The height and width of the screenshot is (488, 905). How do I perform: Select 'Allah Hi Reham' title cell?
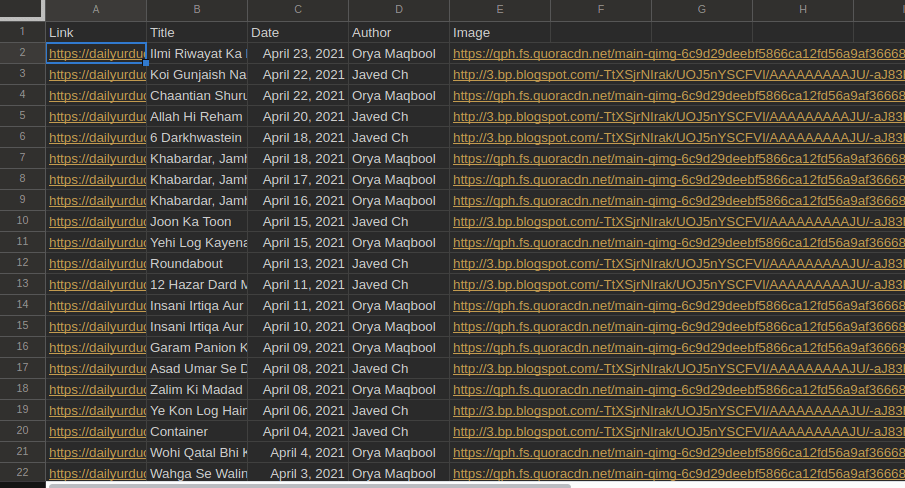pyautogui.click(x=197, y=117)
